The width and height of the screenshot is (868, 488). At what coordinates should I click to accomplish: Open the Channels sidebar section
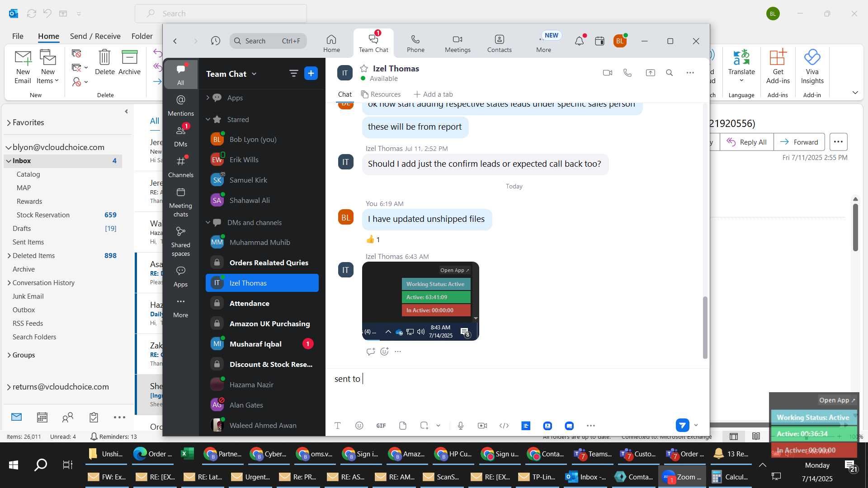[x=180, y=167]
